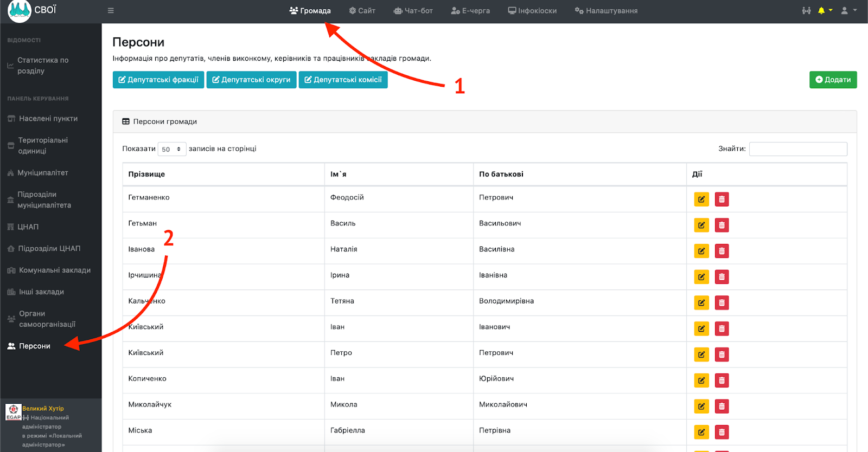Open the Налаштування top menu

(606, 10)
